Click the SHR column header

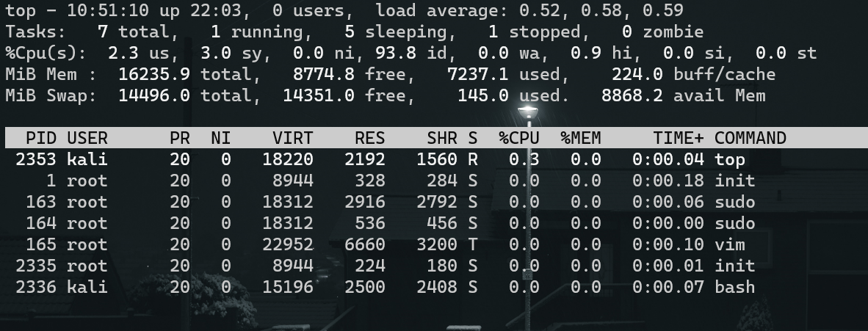(x=442, y=138)
